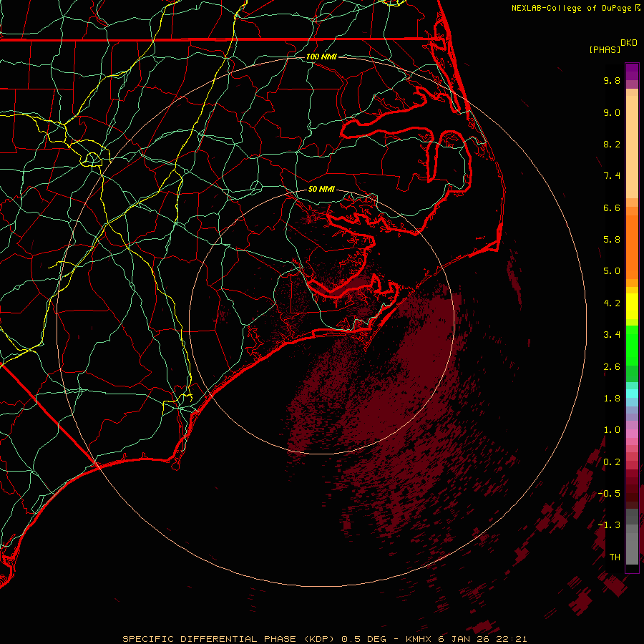The height and width of the screenshot is (644, 644).
Task: Click the orange segment of color scale
Action: point(632,246)
